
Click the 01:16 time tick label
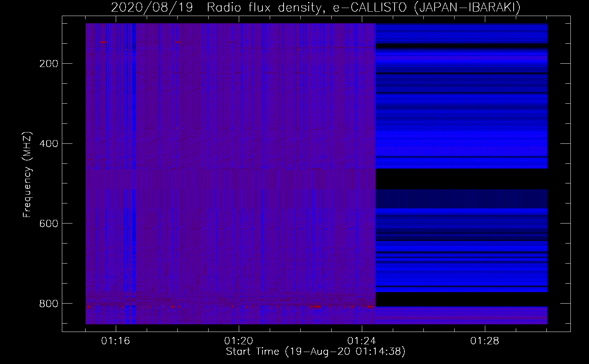(116, 341)
